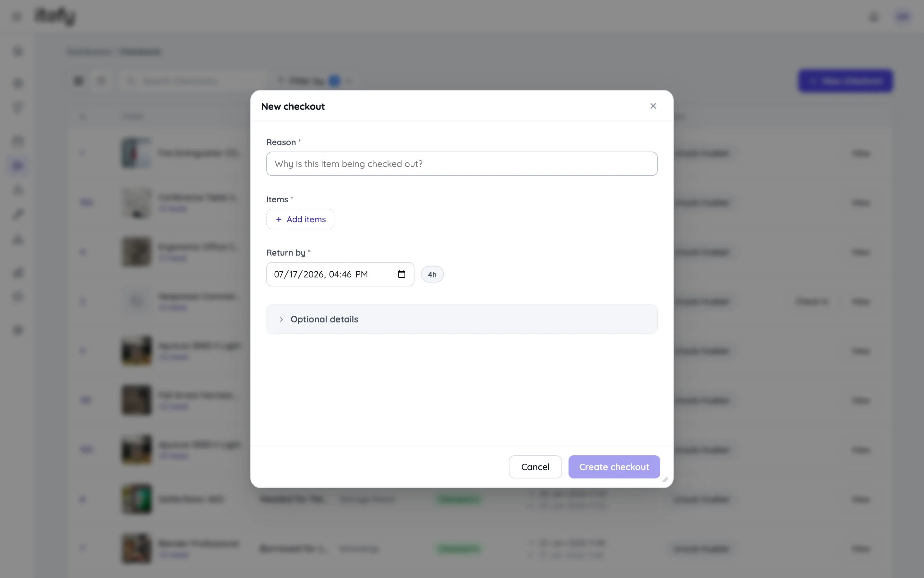Image resolution: width=924 pixels, height=578 pixels.
Task: Click the Return by date field
Action: click(x=340, y=274)
